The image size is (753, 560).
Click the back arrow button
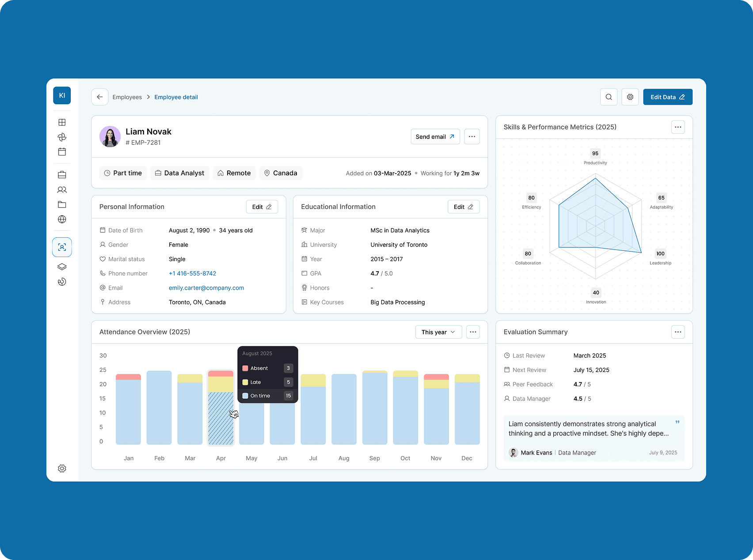[x=100, y=97]
